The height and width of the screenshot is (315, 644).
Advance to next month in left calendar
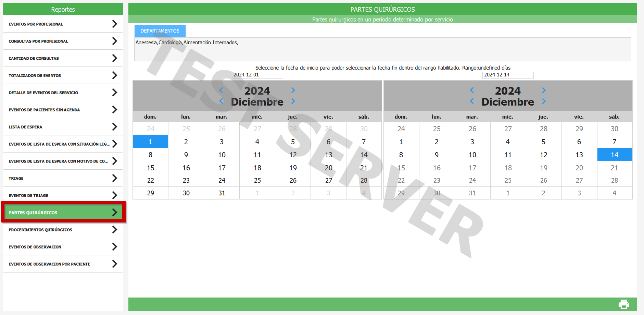[293, 101]
